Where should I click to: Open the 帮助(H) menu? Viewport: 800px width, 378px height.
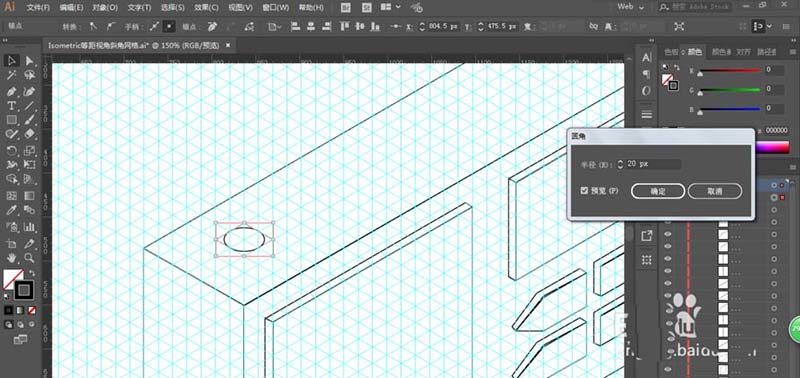click(311, 8)
